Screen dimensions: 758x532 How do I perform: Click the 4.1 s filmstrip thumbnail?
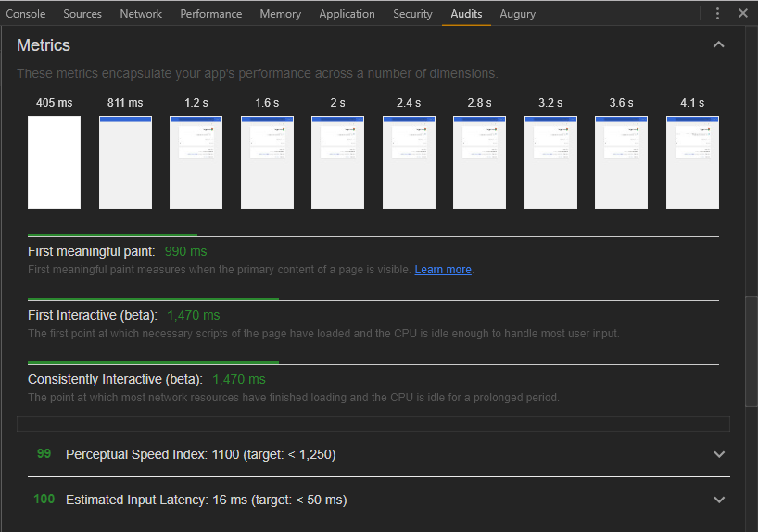click(692, 162)
